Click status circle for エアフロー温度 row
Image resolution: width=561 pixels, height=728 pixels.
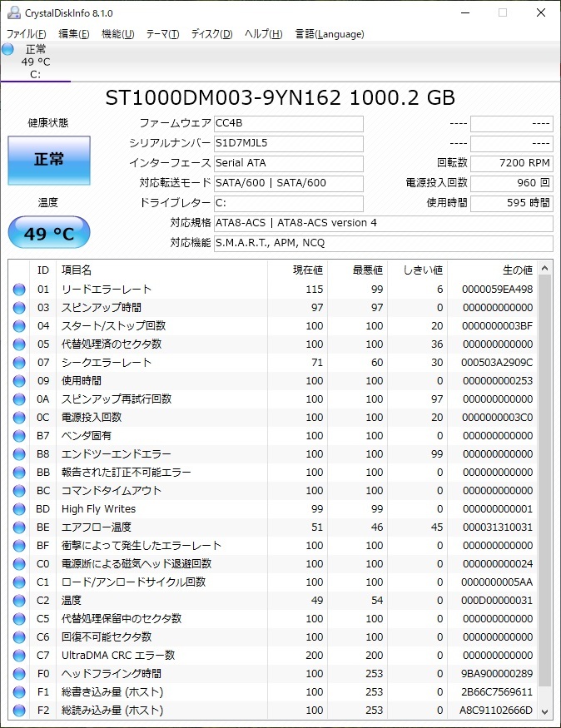19,527
